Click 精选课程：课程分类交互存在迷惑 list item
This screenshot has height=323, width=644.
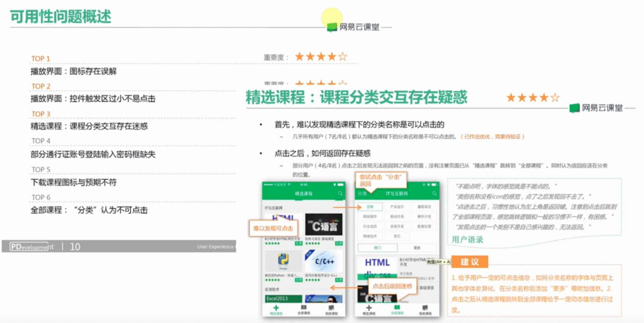coord(89,126)
